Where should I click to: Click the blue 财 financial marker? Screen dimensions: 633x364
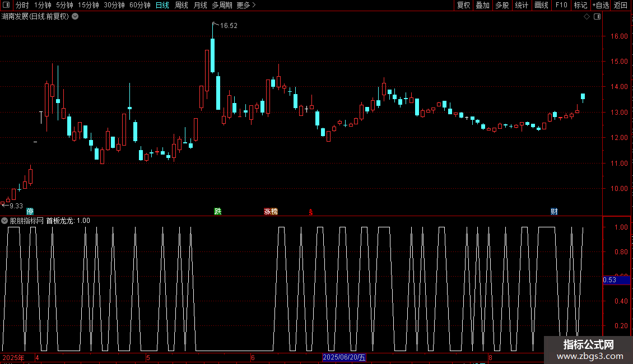coord(554,212)
